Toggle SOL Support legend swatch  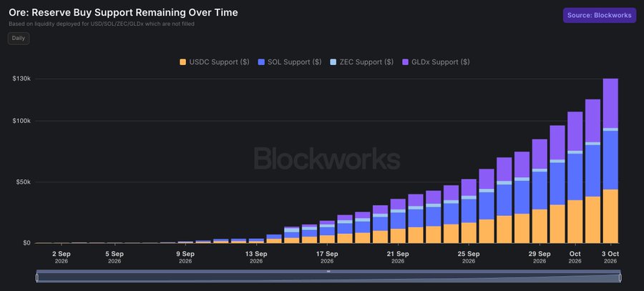pyautogui.click(x=261, y=62)
